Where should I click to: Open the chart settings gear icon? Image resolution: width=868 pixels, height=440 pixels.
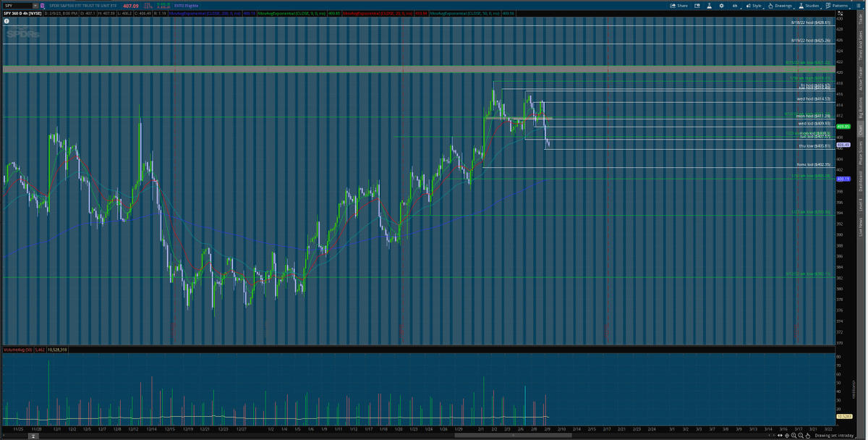[721, 6]
